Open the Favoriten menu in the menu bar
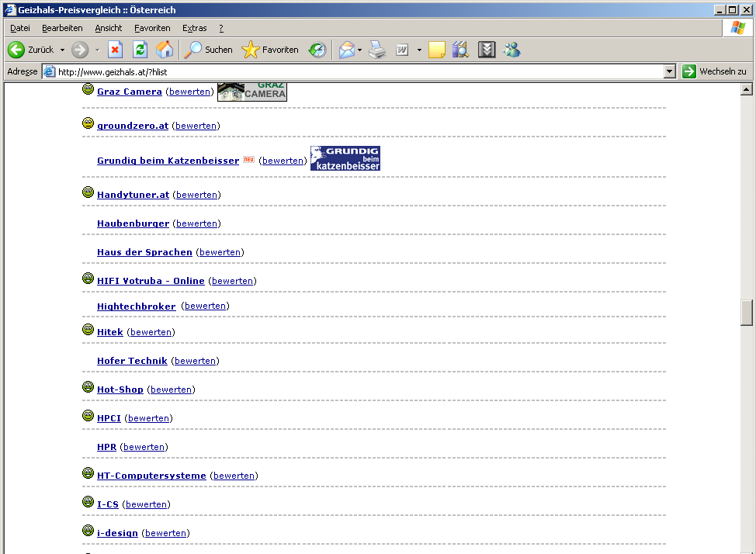 pos(152,28)
